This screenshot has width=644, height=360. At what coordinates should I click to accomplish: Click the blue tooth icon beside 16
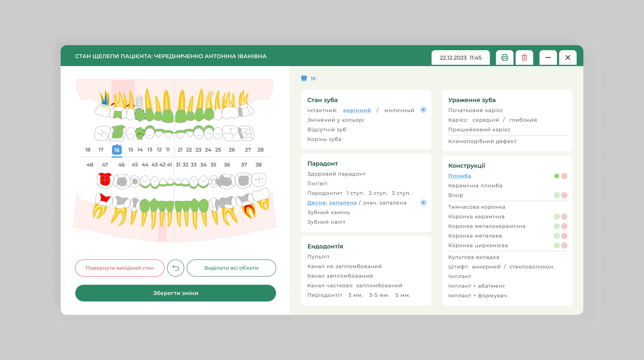(x=304, y=78)
